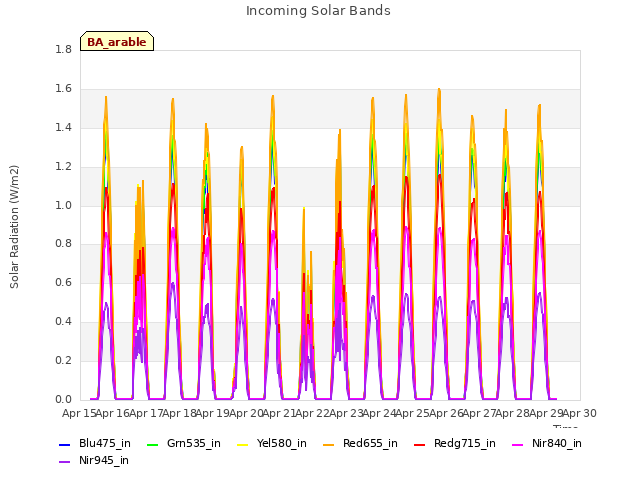Click the Nir840_in legend label
Screen dimensions: 640x480
(x=557, y=443)
